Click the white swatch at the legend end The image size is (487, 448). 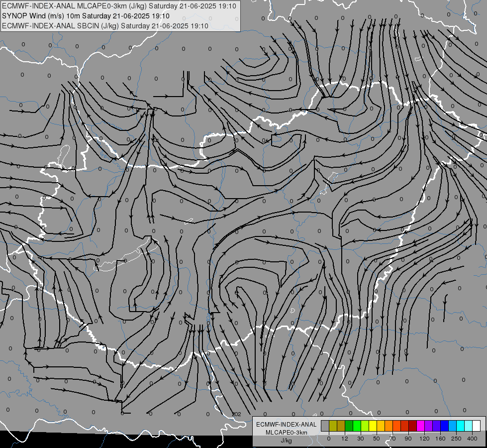click(476, 426)
